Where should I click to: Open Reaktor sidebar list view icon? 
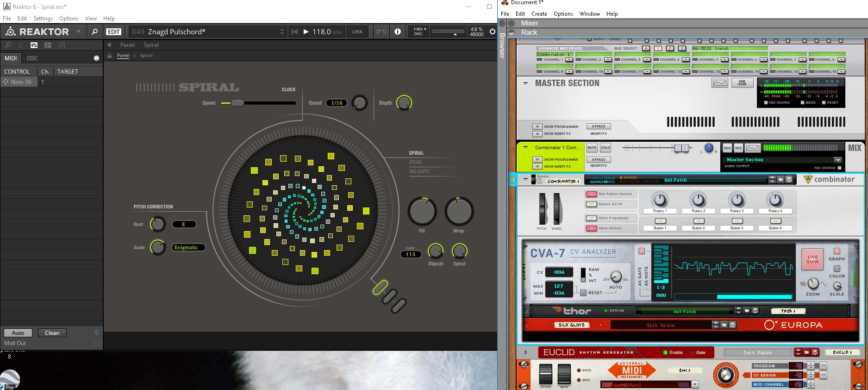coord(20,45)
